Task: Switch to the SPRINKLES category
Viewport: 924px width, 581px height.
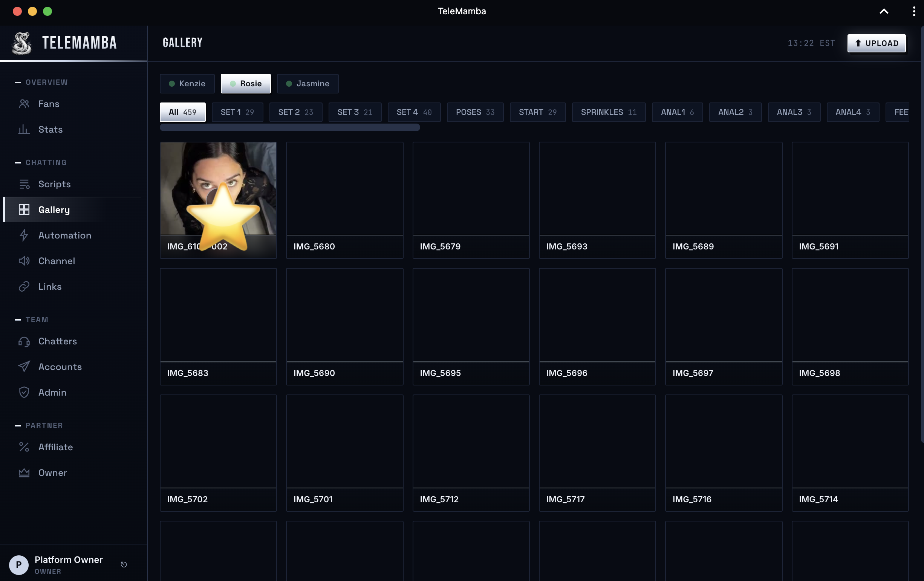Action: tap(609, 112)
